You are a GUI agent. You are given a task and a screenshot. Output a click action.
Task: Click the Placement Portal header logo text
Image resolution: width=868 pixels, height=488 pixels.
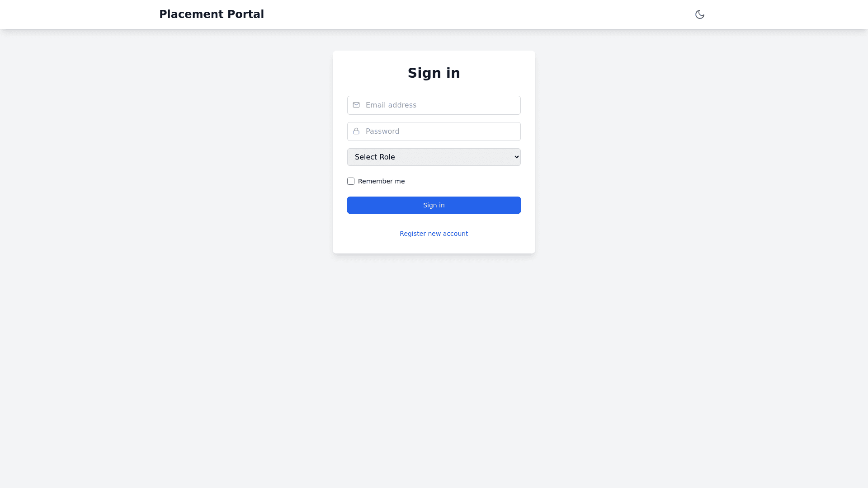[x=211, y=14]
